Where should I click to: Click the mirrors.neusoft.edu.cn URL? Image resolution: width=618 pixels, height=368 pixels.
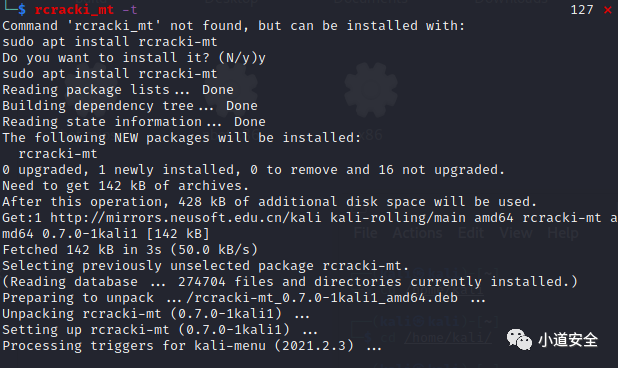(186, 218)
